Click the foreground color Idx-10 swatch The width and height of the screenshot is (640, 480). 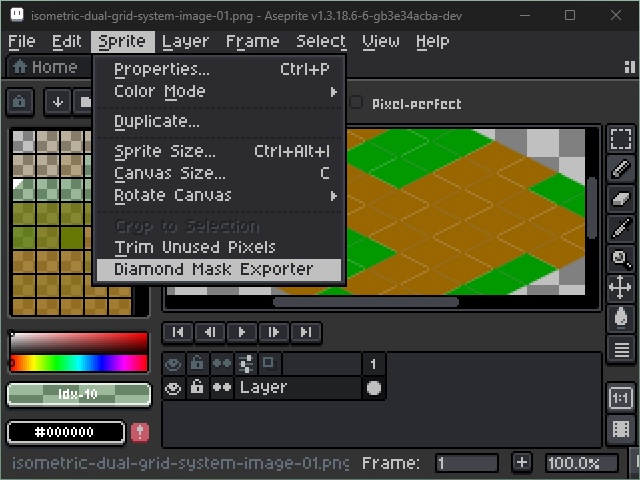(79, 394)
